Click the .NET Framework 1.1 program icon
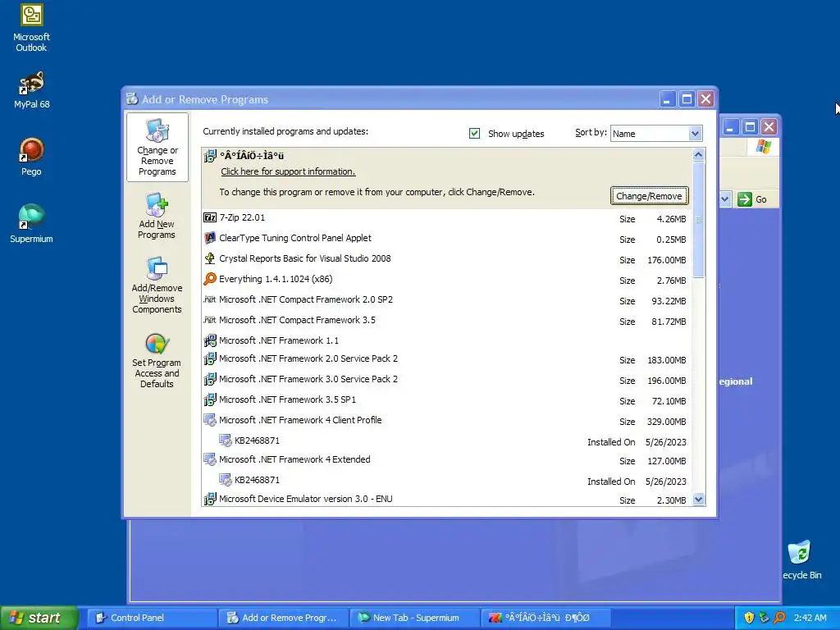 [209, 340]
